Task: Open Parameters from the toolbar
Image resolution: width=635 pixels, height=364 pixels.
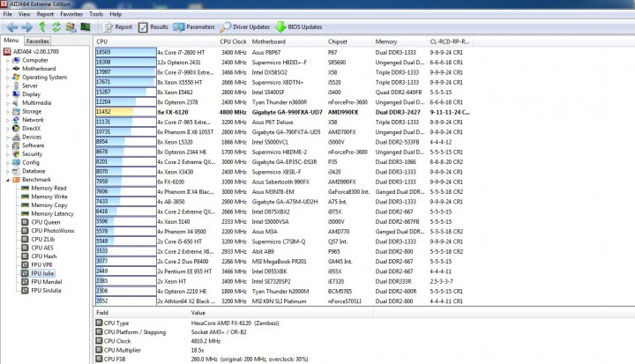Action: pos(194,27)
